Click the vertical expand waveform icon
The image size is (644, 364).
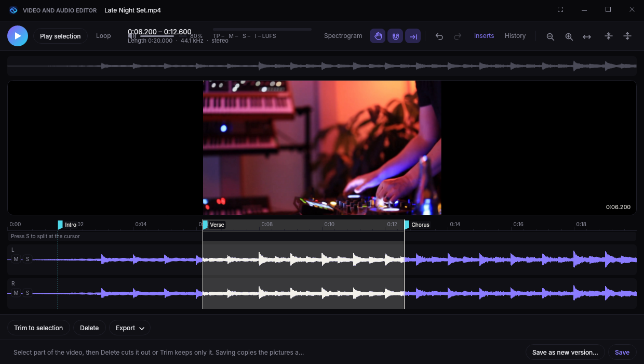[x=627, y=36]
